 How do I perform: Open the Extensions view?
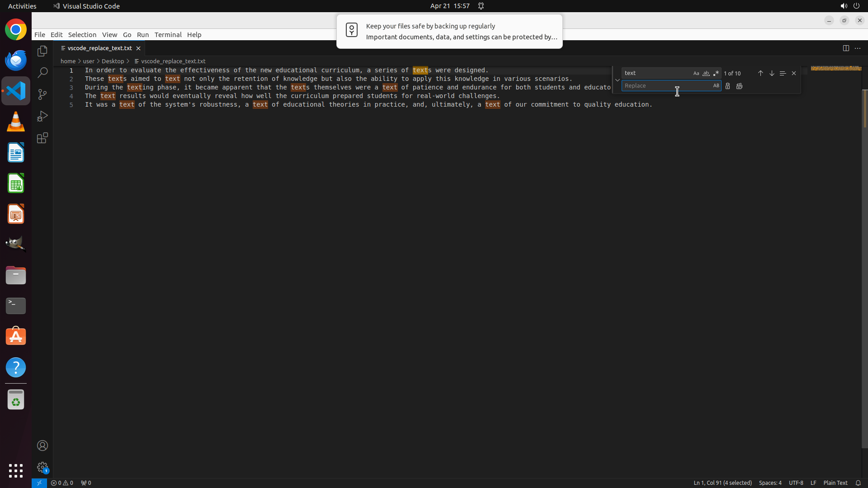[x=42, y=138]
